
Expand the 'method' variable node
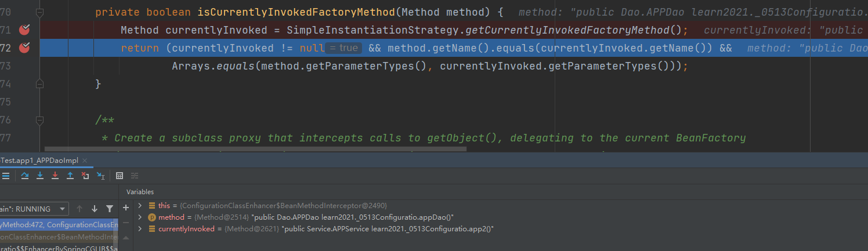coord(140,217)
